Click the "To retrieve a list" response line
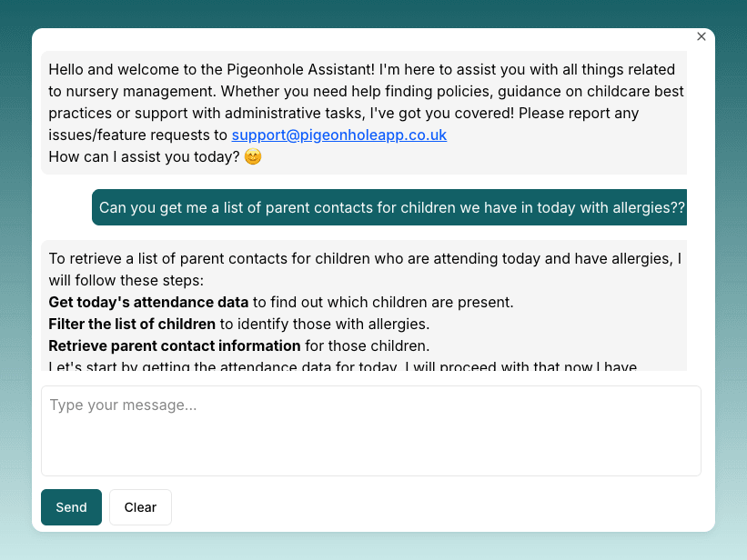Image resolution: width=747 pixels, height=560 pixels. 364,258
